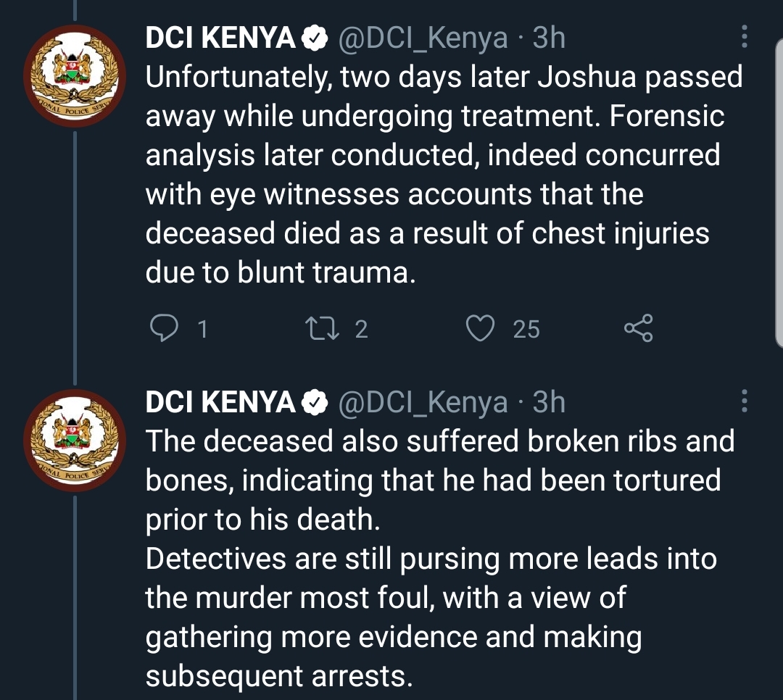Tap the verified badge on the second tweet
Image resolution: width=783 pixels, height=700 pixels.
(313, 403)
